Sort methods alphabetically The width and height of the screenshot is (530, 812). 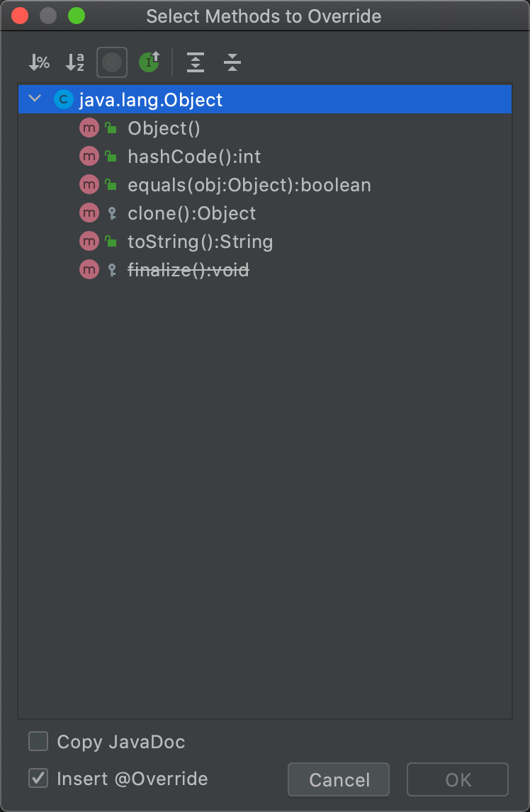tap(75, 63)
